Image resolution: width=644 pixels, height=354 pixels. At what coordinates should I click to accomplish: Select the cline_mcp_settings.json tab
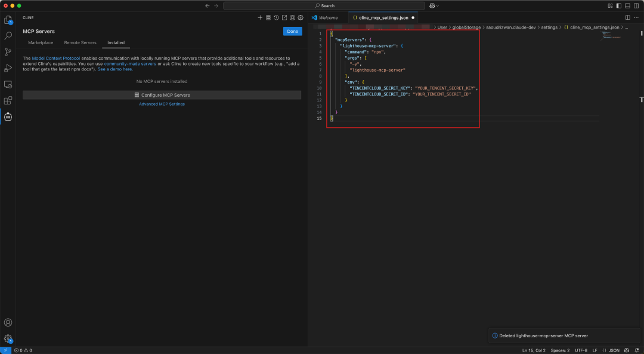pyautogui.click(x=383, y=18)
